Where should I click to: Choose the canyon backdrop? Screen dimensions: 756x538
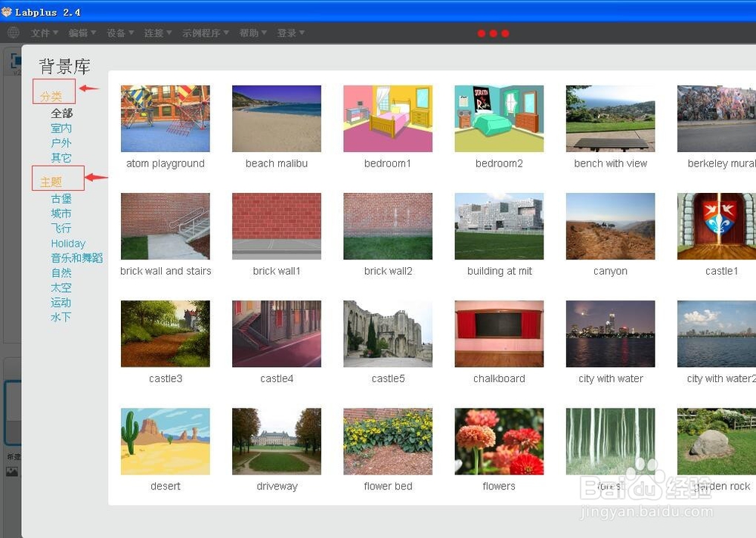point(610,226)
